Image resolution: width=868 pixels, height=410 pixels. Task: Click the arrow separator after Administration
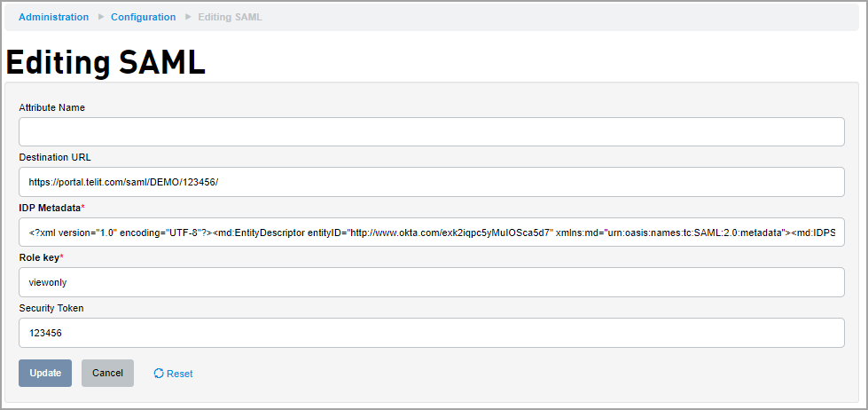click(101, 17)
